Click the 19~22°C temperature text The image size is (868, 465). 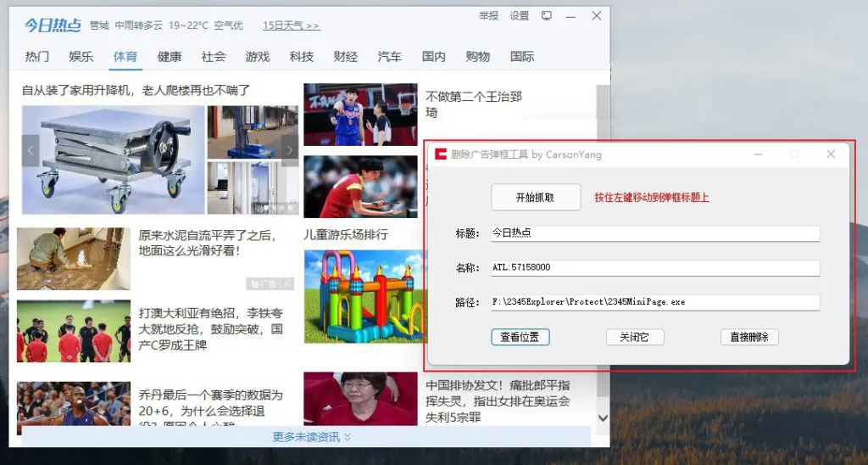189,25
